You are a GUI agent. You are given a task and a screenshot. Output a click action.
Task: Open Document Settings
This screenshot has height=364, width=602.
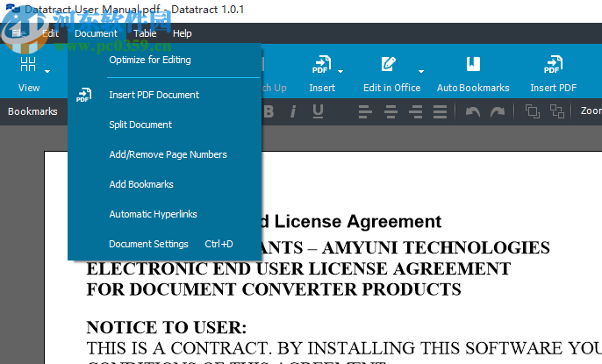[x=165, y=244]
